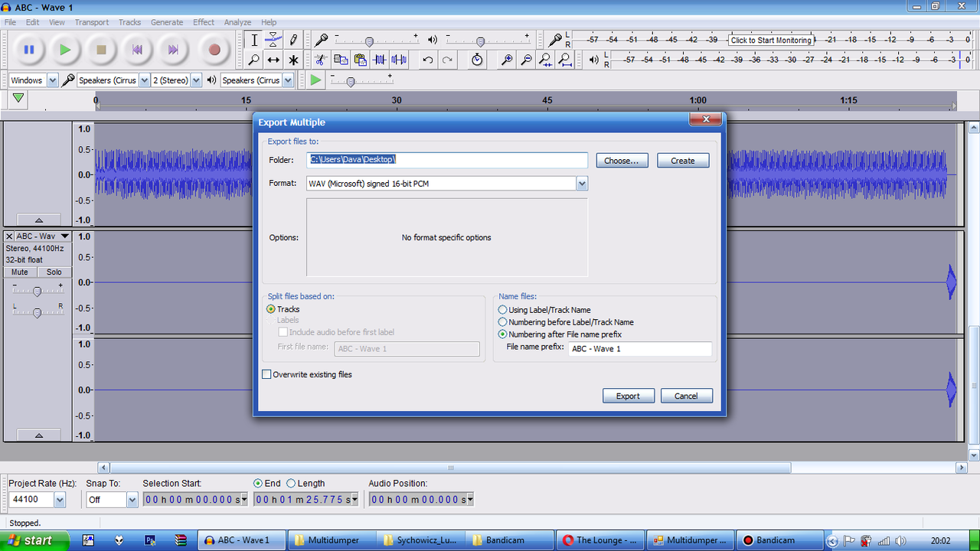The height and width of the screenshot is (551, 980).
Task: Select the Time Shift arrows tool
Action: [x=273, y=60]
